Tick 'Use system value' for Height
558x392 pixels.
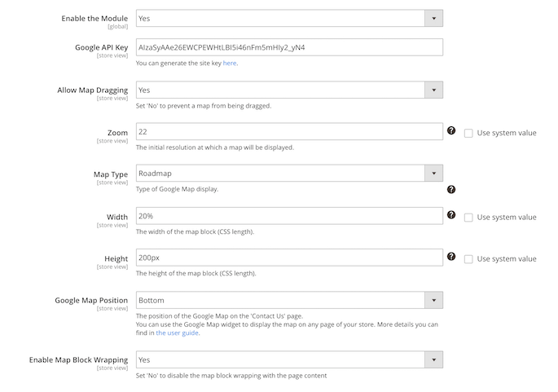coord(468,259)
